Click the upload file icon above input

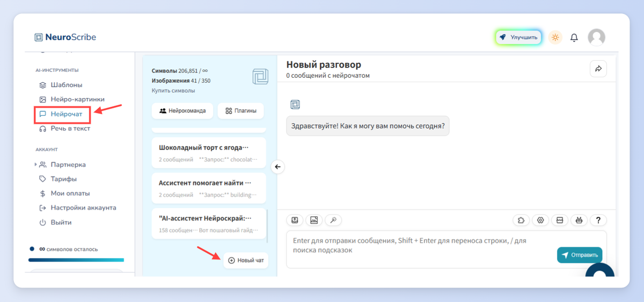click(295, 220)
